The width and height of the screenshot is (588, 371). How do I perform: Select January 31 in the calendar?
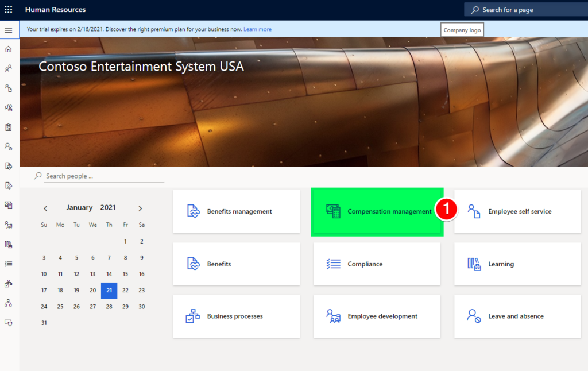tap(44, 323)
